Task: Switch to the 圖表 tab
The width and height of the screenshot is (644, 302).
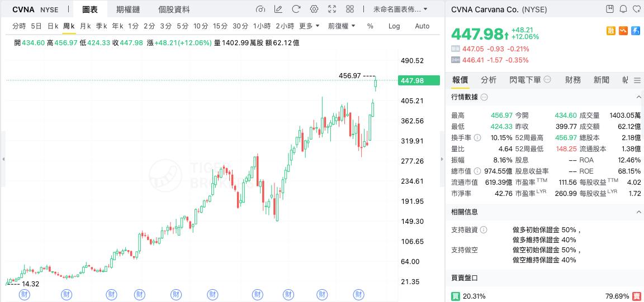Action: [x=90, y=9]
